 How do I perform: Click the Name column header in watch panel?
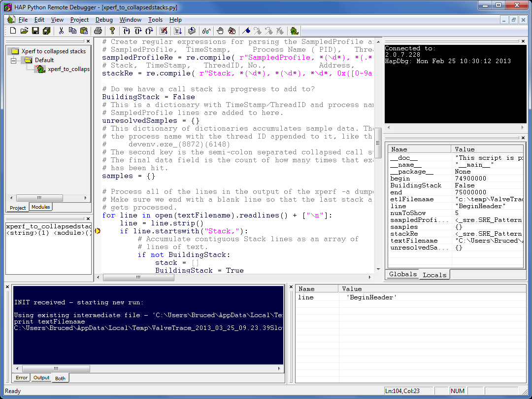tap(317, 289)
